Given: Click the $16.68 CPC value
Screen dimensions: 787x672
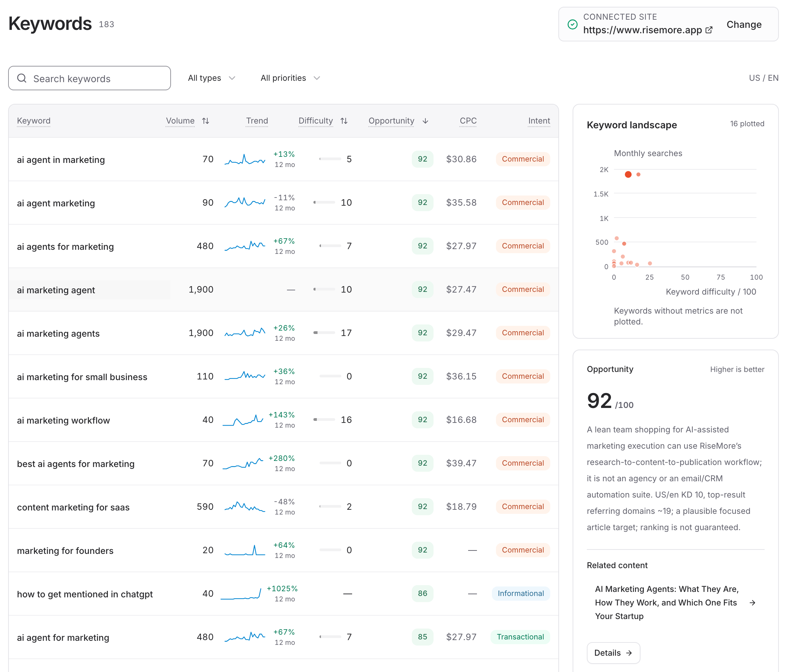Looking at the screenshot, I should [x=461, y=419].
